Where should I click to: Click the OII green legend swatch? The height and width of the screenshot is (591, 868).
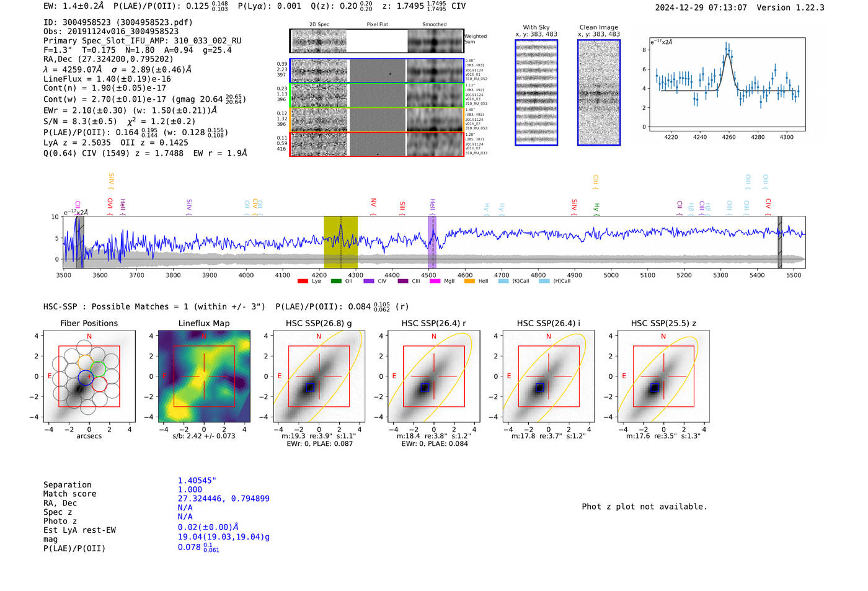pyautogui.click(x=336, y=281)
